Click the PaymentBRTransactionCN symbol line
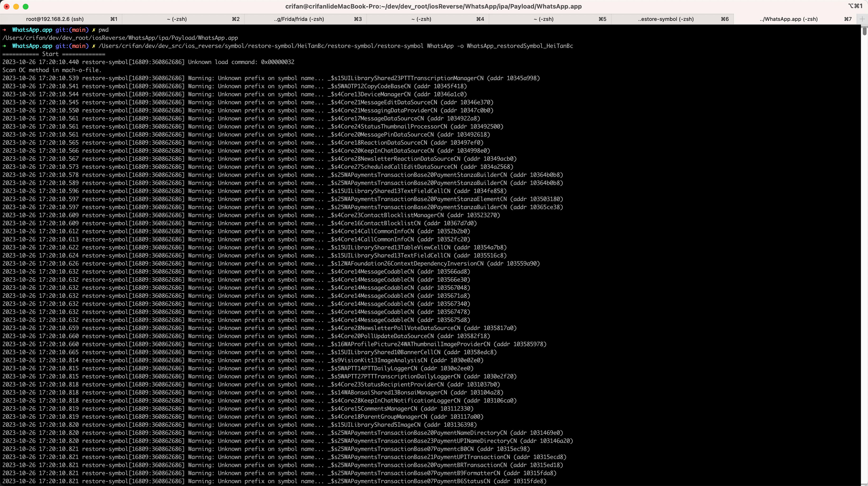 click(x=283, y=465)
